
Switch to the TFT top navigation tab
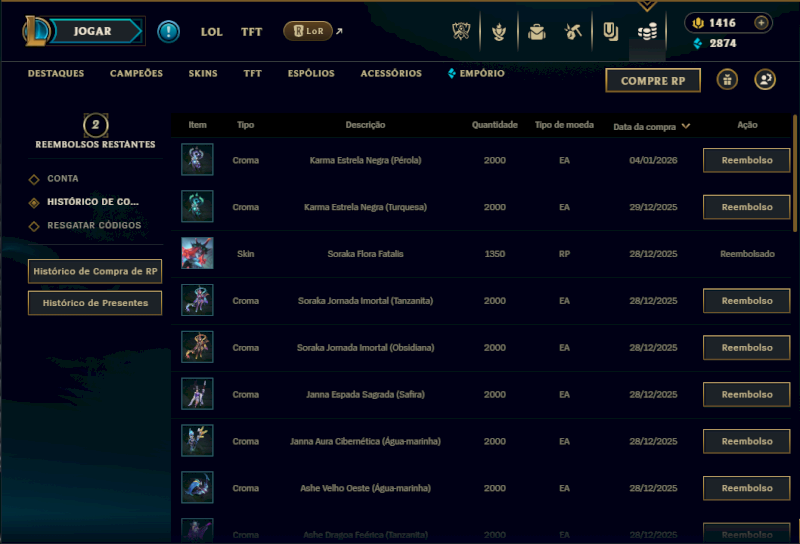[252, 32]
